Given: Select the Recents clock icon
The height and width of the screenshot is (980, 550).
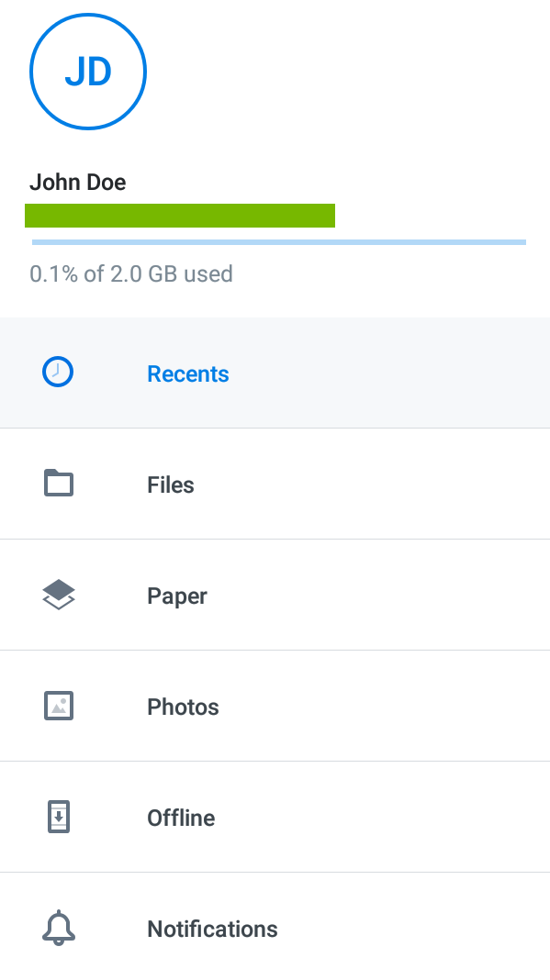Looking at the screenshot, I should point(57,372).
